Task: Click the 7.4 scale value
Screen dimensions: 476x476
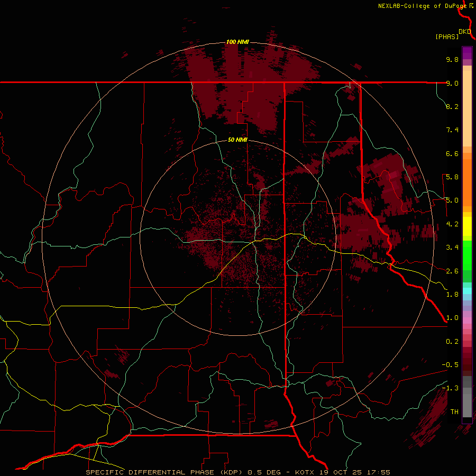Action: (452, 130)
